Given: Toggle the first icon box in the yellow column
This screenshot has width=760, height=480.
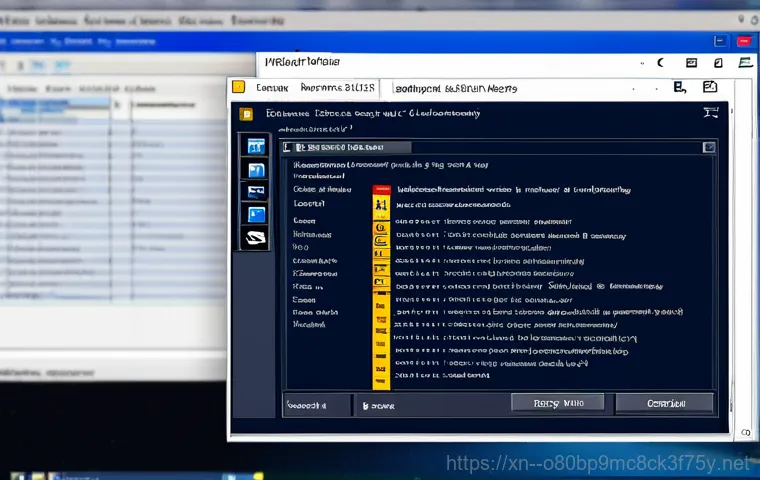Looking at the screenshot, I should [380, 206].
